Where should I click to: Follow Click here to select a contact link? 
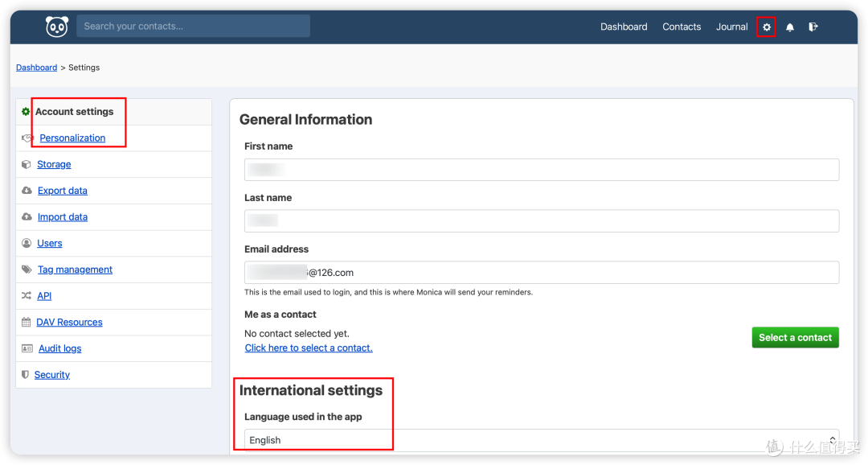pos(309,348)
